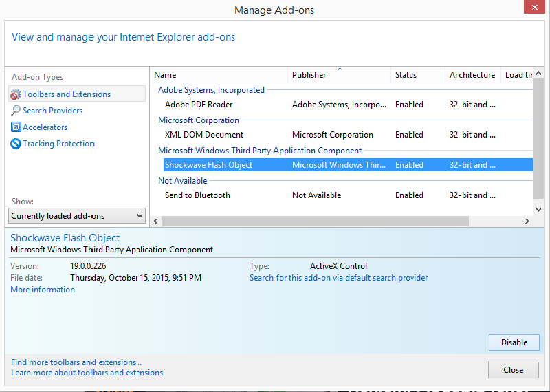Click the vertical scrollbar down arrow
The width and height of the screenshot is (550, 392).
539,209
